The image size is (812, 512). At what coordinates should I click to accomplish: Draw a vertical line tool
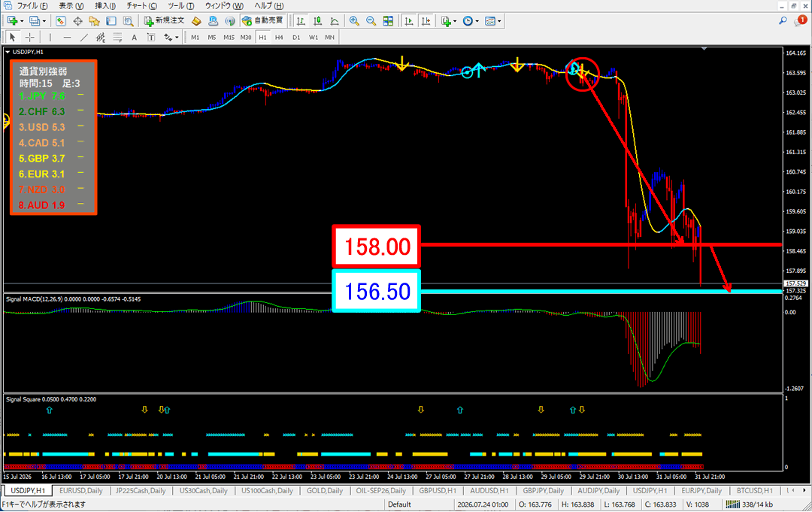50,37
